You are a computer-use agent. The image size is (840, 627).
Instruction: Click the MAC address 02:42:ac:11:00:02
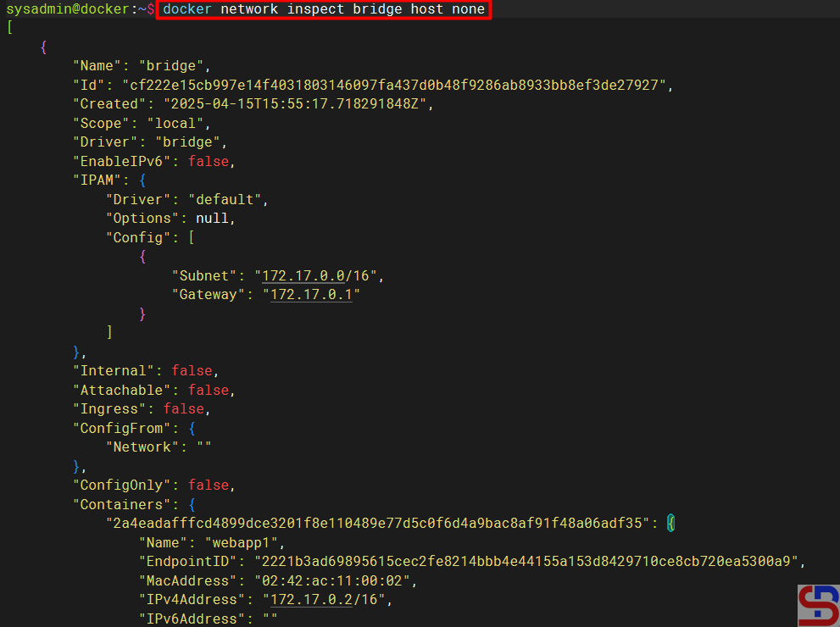(332, 580)
